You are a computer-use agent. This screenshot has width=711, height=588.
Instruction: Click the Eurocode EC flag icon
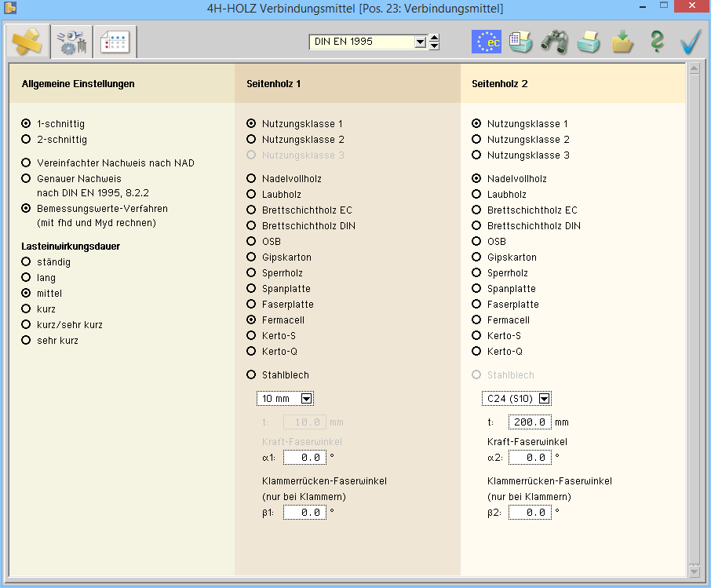[x=486, y=42]
